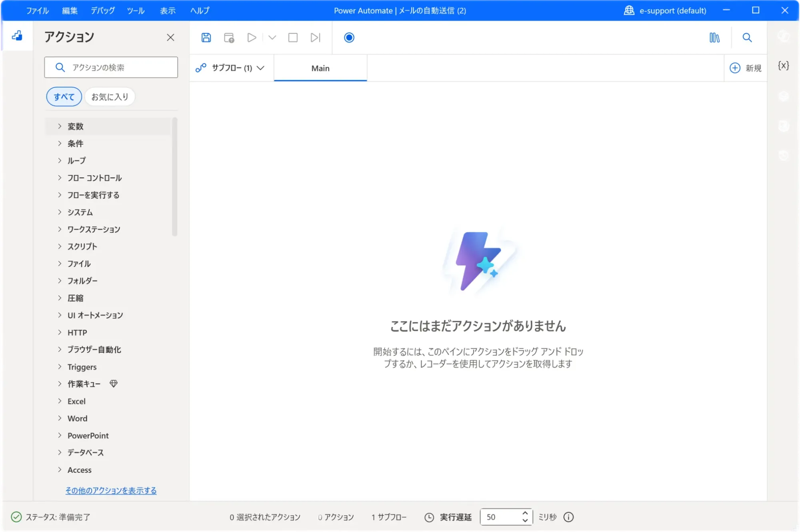Switch to the Main tab
The width and height of the screenshot is (800, 532).
(320, 68)
